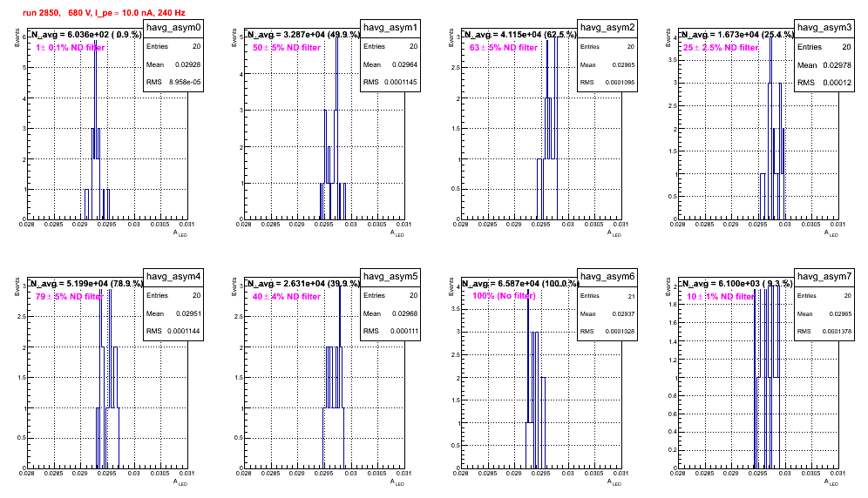Click Mean 0.02928 in havg_asym0 stats
The height and width of the screenshot is (498, 868).
pyautogui.click(x=173, y=64)
